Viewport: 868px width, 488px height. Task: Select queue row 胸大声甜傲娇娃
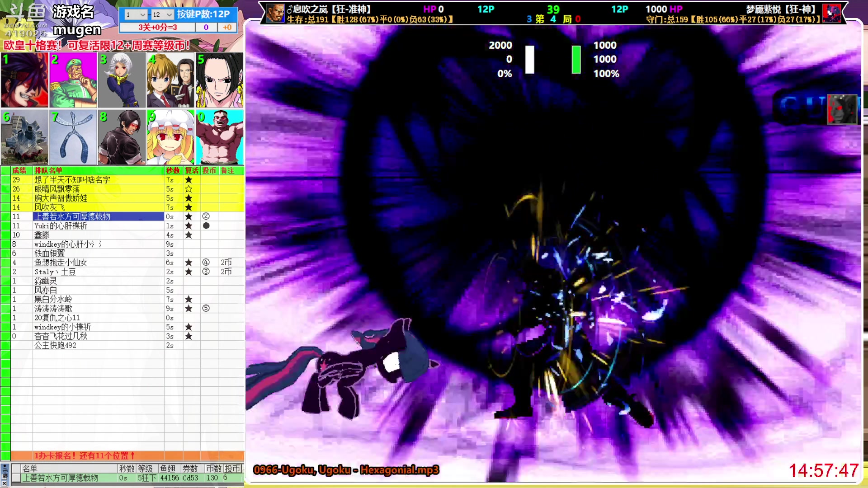[x=127, y=198]
